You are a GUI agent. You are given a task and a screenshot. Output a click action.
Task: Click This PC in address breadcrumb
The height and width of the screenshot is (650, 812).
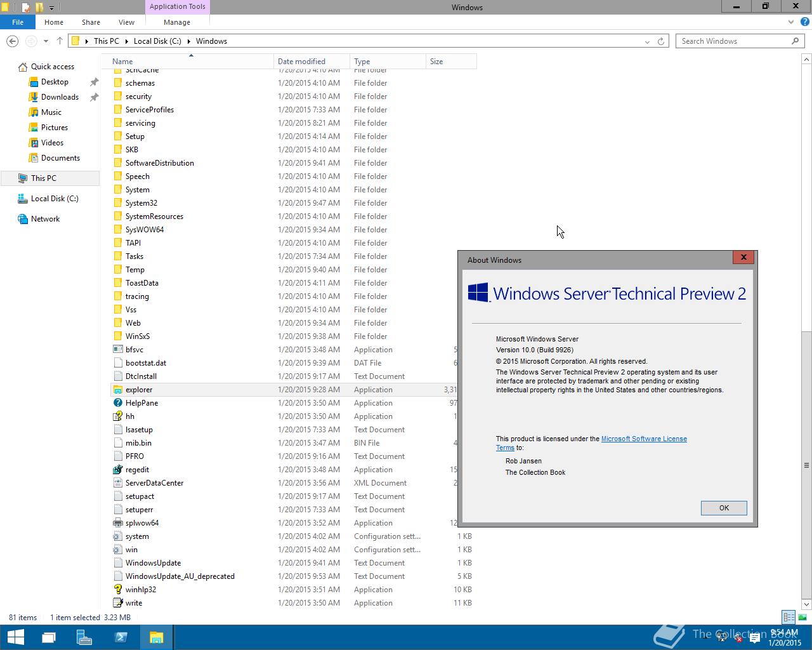click(x=106, y=41)
